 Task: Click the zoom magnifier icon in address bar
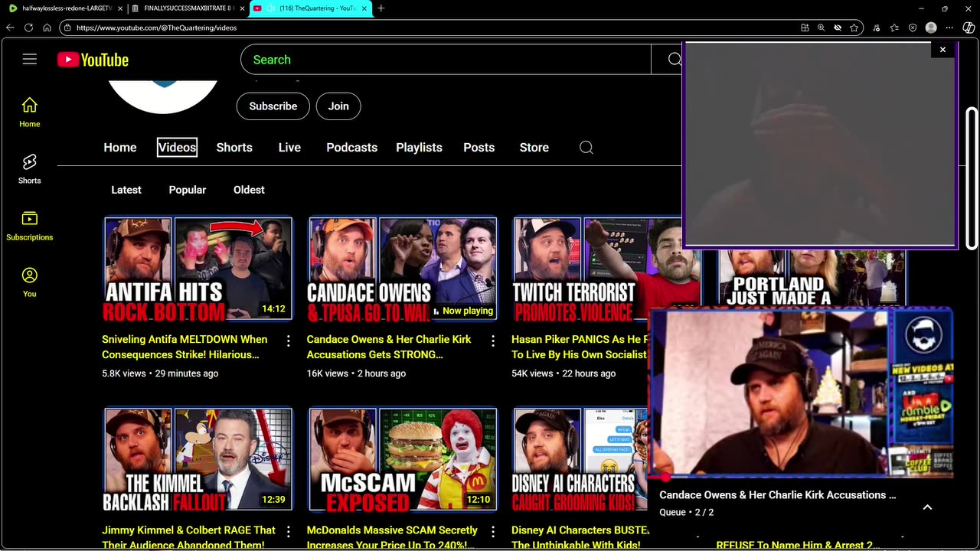pos(821,28)
